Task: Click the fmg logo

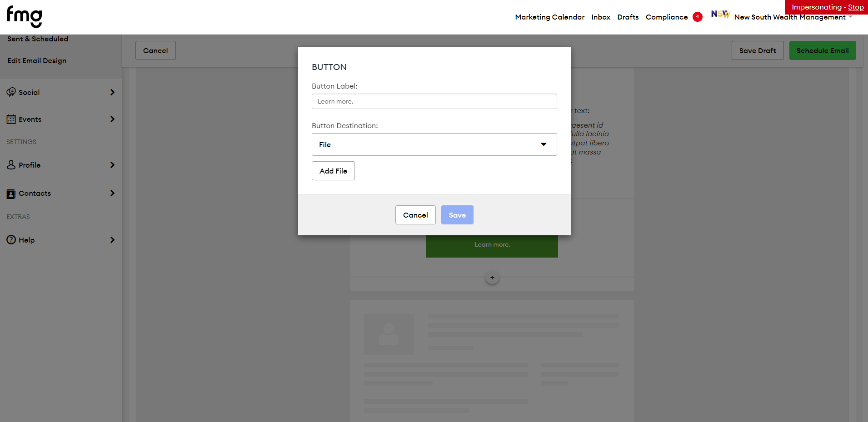Action: 25,17
